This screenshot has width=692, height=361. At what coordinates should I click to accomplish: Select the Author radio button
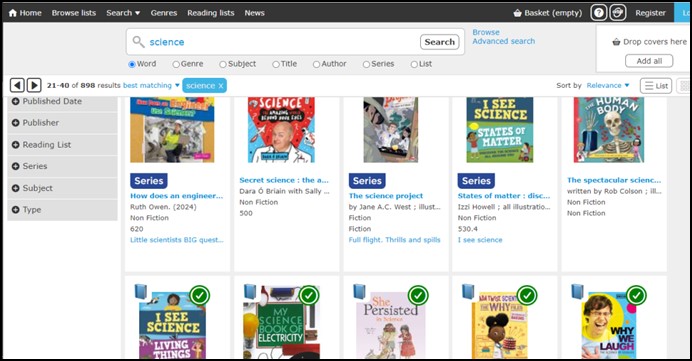point(316,64)
